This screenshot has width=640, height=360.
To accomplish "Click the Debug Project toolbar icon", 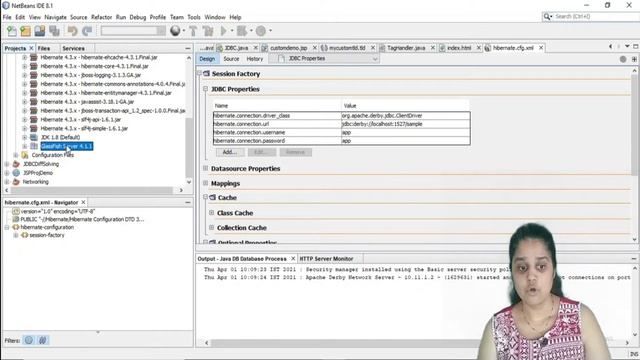I will click(242, 31).
